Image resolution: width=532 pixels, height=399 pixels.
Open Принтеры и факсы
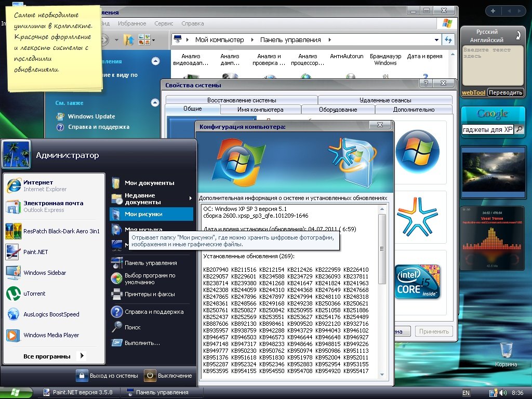[151, 294]
